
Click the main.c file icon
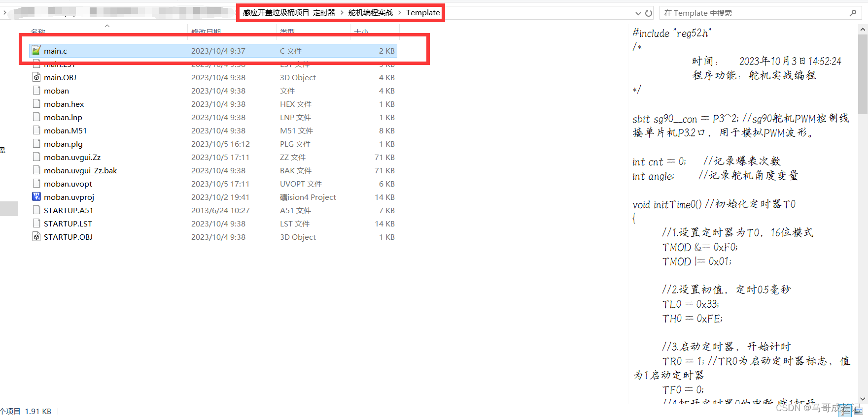36,50
